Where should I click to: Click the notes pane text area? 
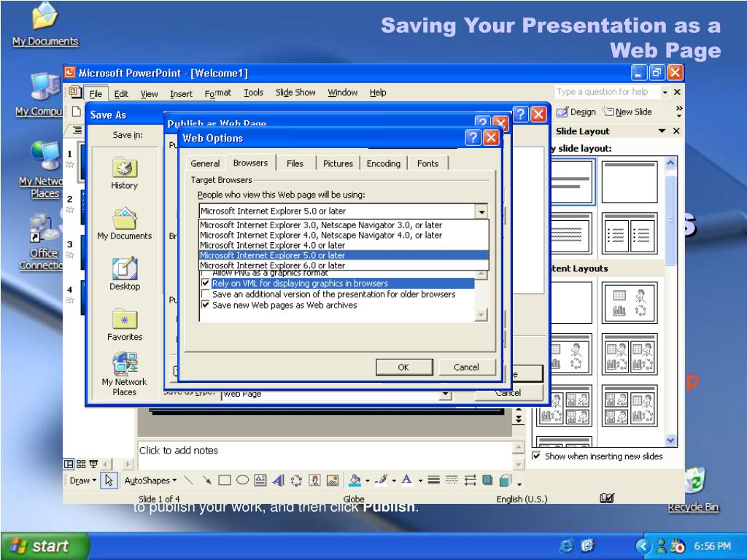(x=325, y=455)
